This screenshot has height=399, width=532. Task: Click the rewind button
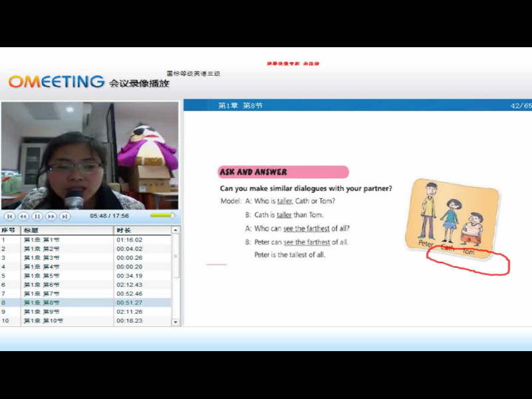[x=23, y=216]
